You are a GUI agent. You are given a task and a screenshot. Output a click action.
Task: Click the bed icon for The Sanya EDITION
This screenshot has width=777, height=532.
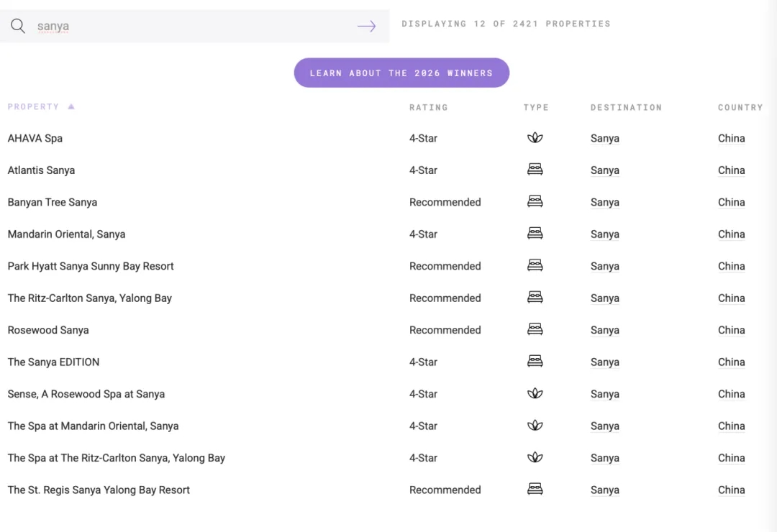click(535, 362)
